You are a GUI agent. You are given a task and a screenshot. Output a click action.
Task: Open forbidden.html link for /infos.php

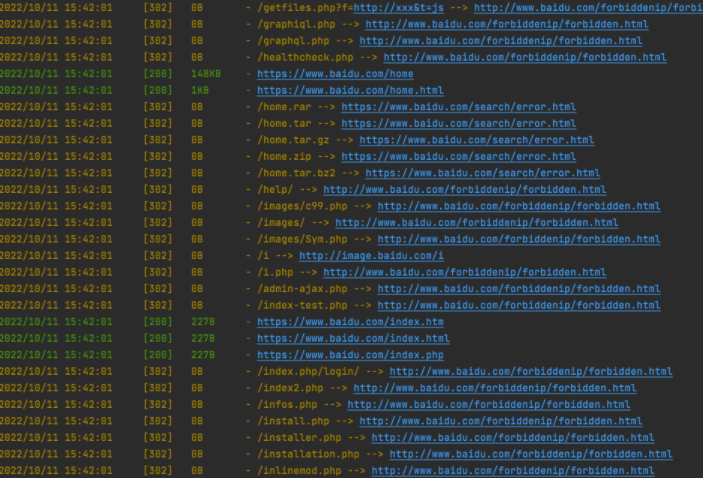[489, 404]
